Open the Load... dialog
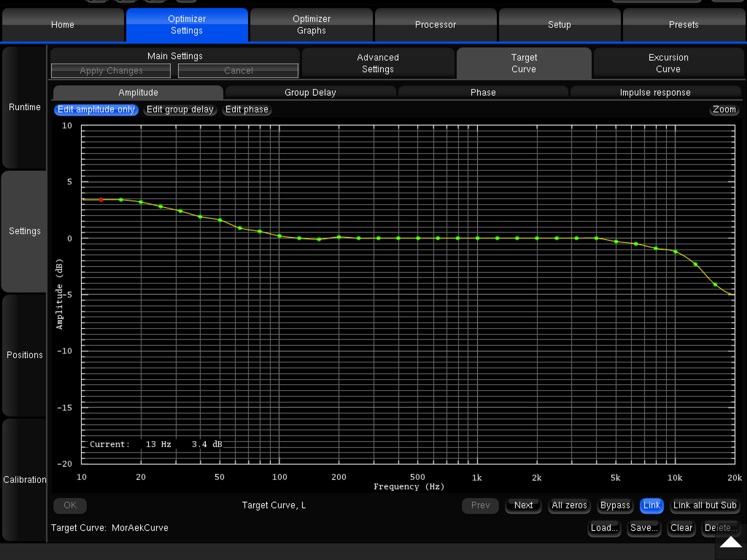 tap(604, 528)
